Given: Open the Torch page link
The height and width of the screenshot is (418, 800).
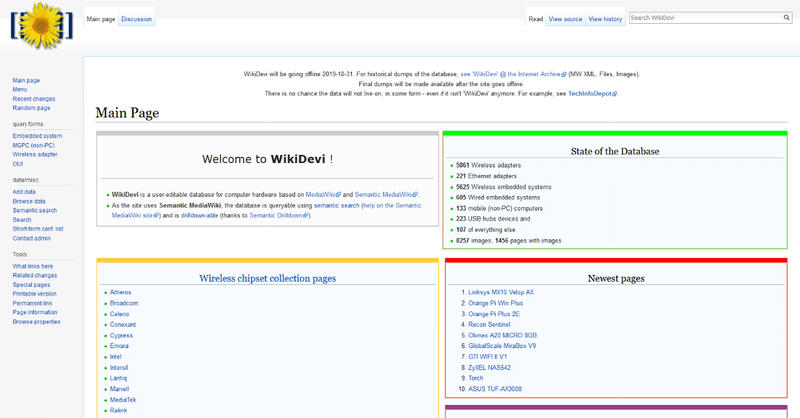Looking at the screenshot, I should coord(476,378).
